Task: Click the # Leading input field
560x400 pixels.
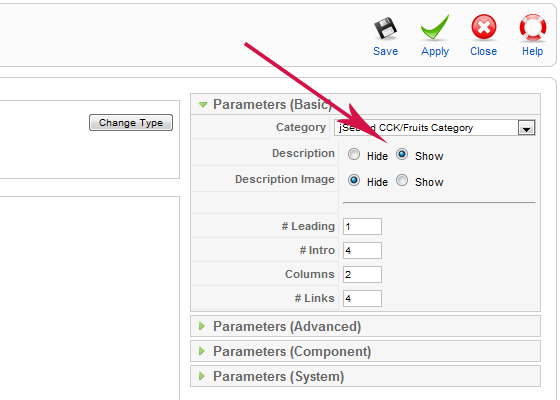Action: tap(362, 226)
